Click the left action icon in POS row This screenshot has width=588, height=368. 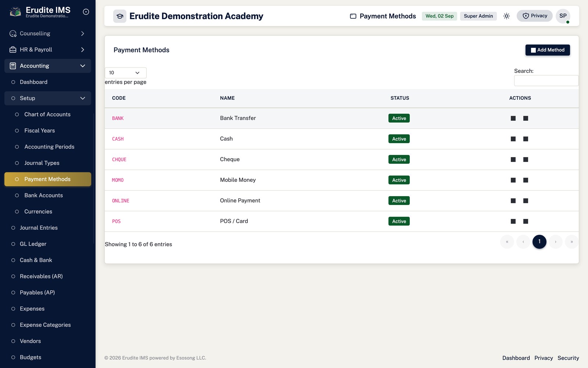[513, 221]
